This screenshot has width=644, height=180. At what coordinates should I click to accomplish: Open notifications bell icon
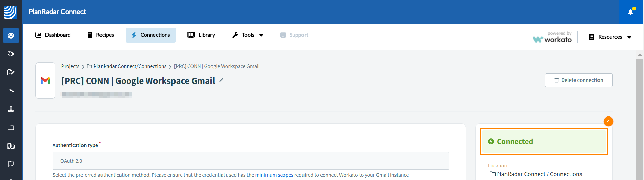tap(631, 12)
